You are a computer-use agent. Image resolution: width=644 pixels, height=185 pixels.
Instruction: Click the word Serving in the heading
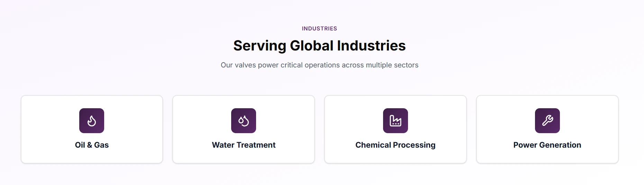click(260, 46)
